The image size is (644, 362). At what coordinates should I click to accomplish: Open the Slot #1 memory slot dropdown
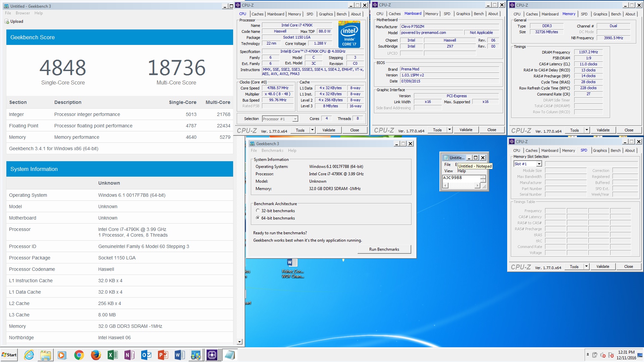click(539, 164)
